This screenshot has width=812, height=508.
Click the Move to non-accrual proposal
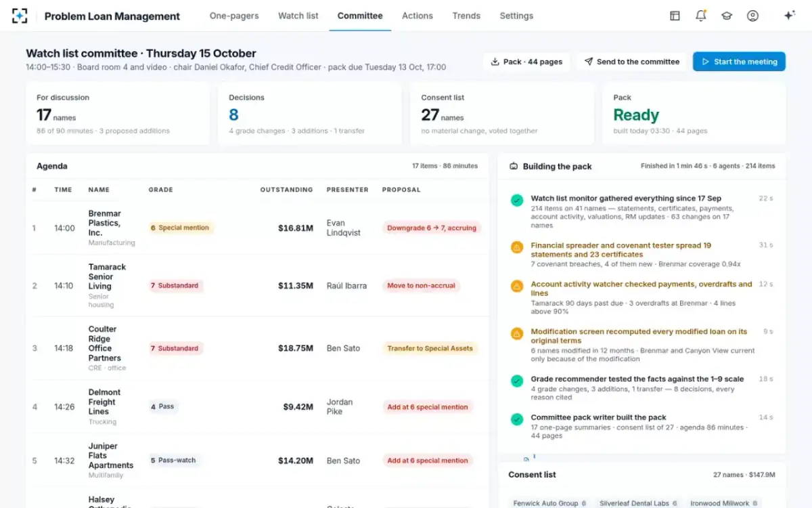pyautogui.click(x=421, y=286)
